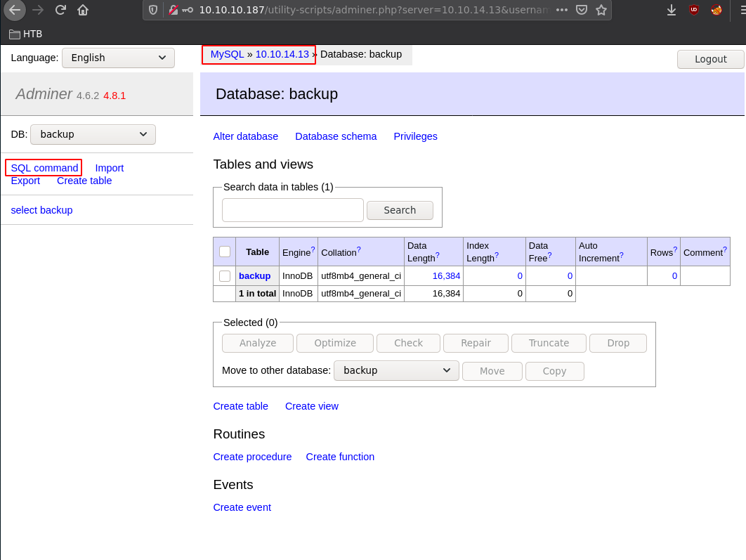Screen dimensions: 746x560
Task: Open the backup table link
Action: pyautogui.click(x=254, y=276)
